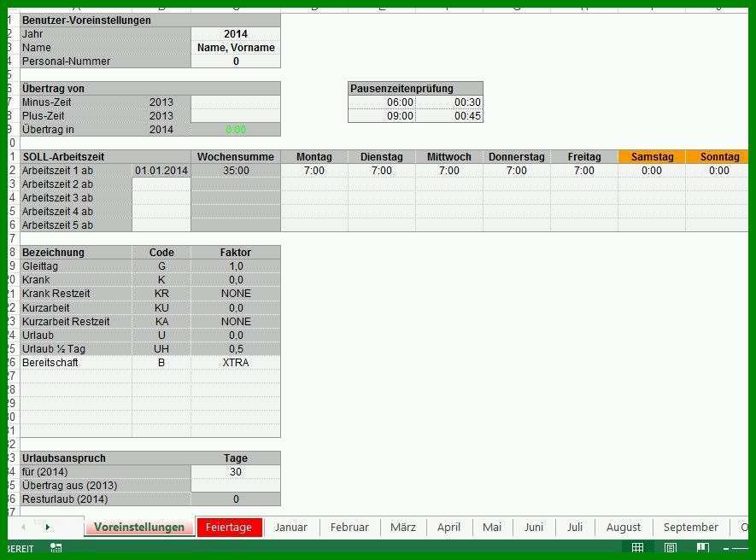Click the zoom out minus button

pyautogui.click(x=726, y=548)
